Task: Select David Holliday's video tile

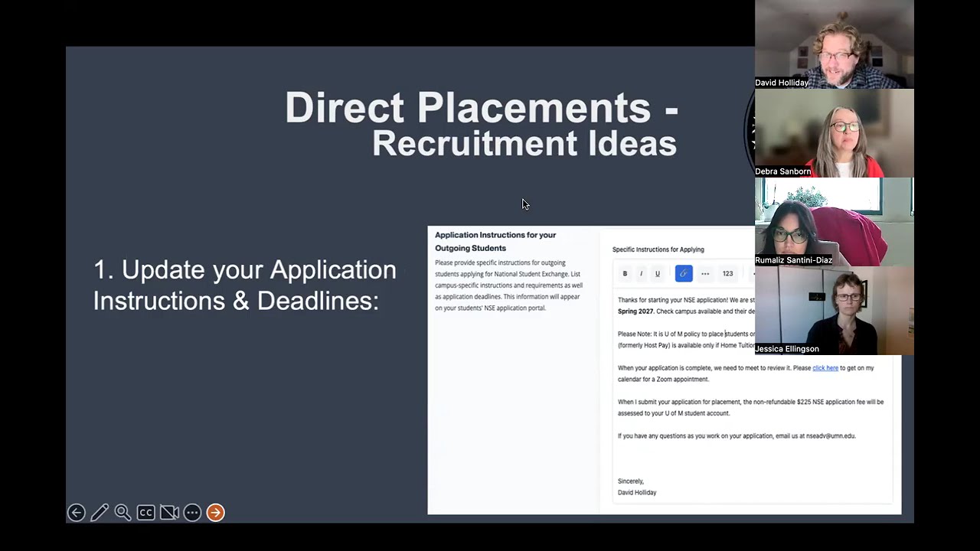Action: pyautogui.click(x=834, y=44)
